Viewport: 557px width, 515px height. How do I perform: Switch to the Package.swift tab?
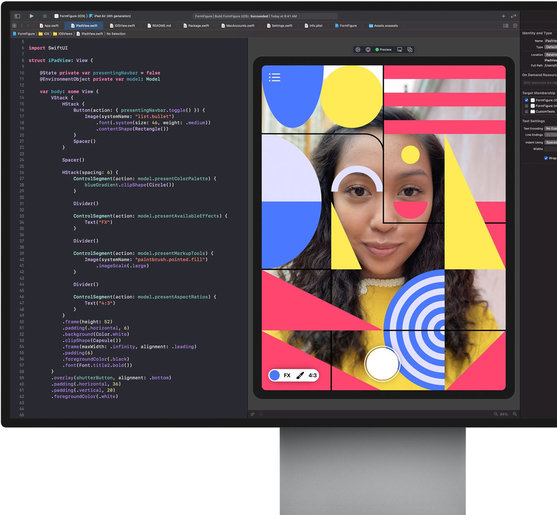tap(196, 26)
